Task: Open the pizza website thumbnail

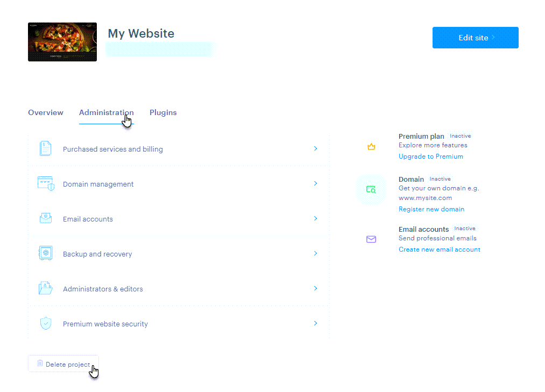Action: 62,42
